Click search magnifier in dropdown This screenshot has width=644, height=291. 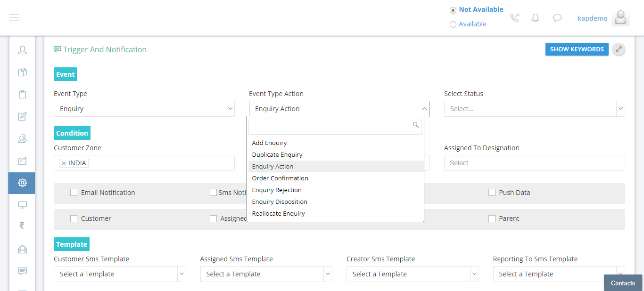(416, 125)
